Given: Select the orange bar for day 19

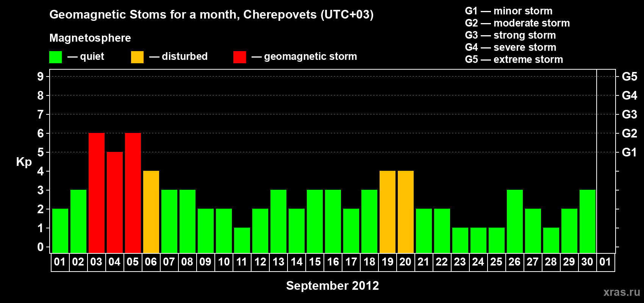Looking at the screenshot, I should pyautogui.click(x=388, y=212).
